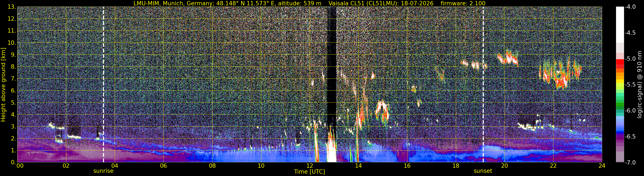Click the x-axis tick label '12'
The height and width of the screenshot is (176, 644).
310,166
